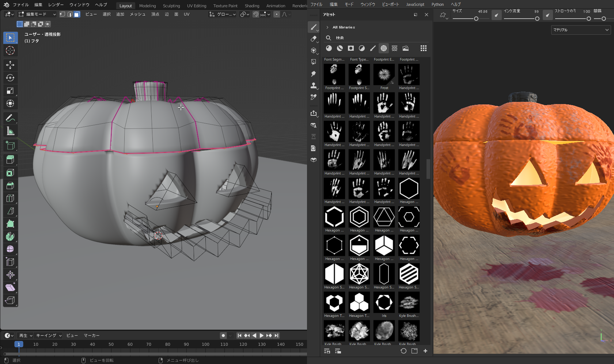Click the grid view icon in the Assets panel

coord(423,48)
